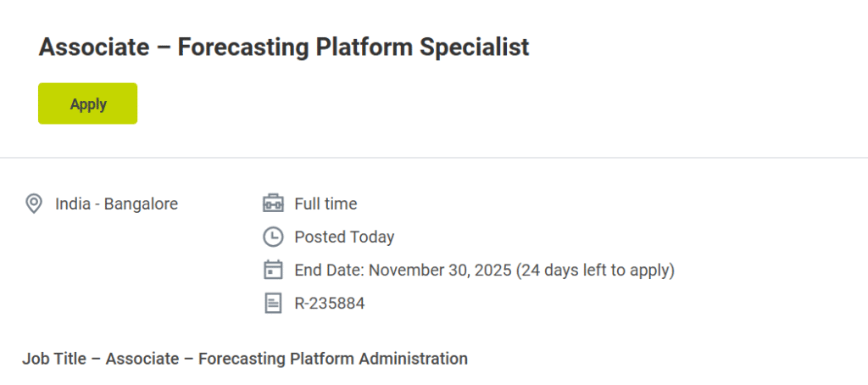Click the green Apply button
This screenshot has width=868, height=385.
(87, 104)
